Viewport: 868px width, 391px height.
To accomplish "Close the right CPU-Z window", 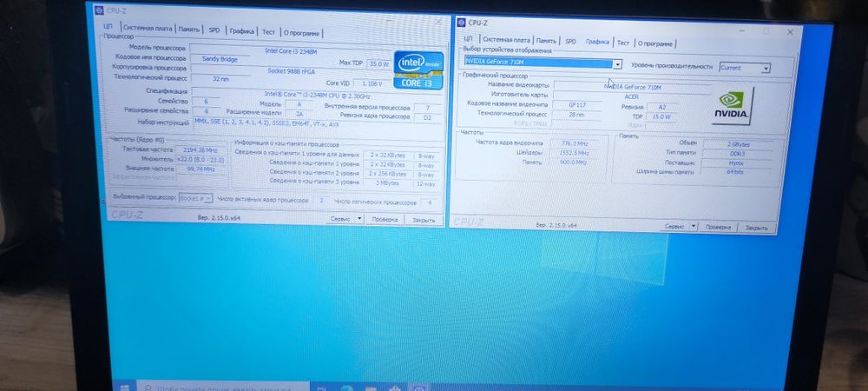I will tap(790, 32).
